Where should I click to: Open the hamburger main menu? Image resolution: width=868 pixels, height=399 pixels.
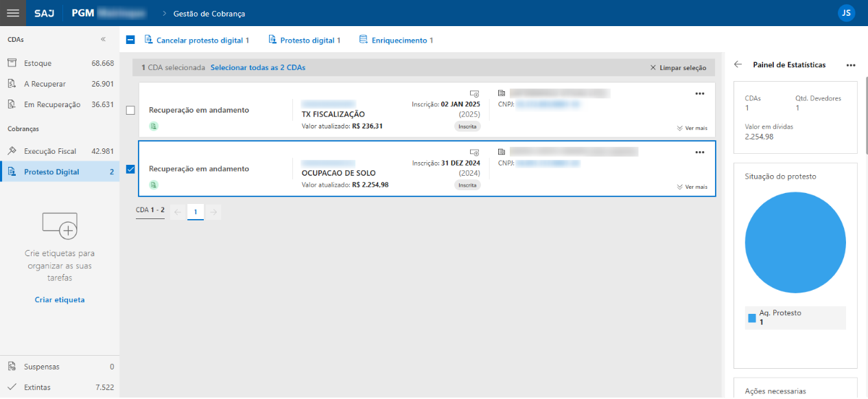(x=12, y=13)
